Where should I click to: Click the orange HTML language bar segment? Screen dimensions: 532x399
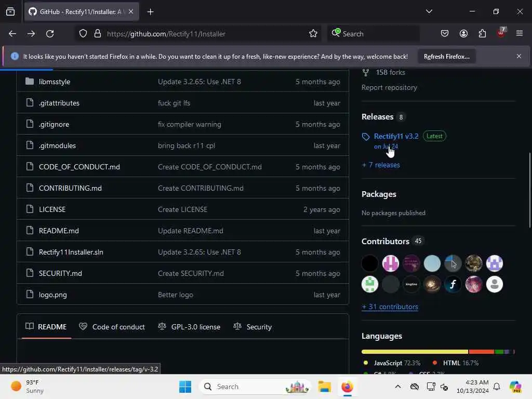pos(482,352)
